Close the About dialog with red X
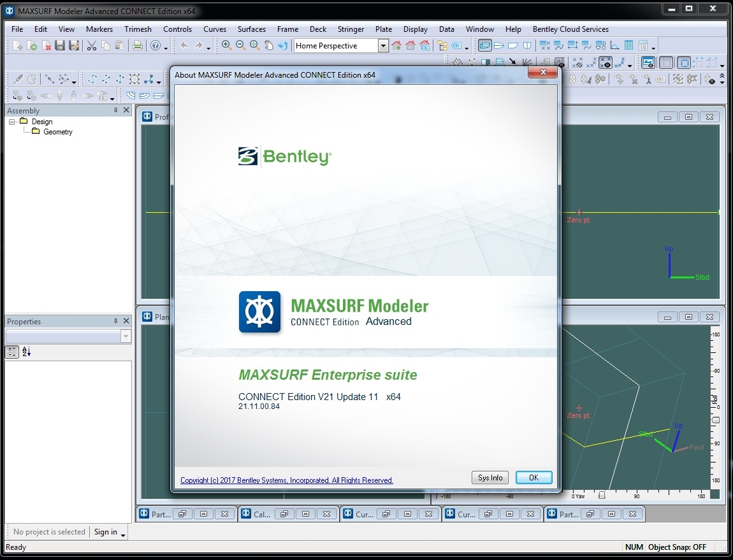Screen dimensions: 733x560 (x=542, y=72)
